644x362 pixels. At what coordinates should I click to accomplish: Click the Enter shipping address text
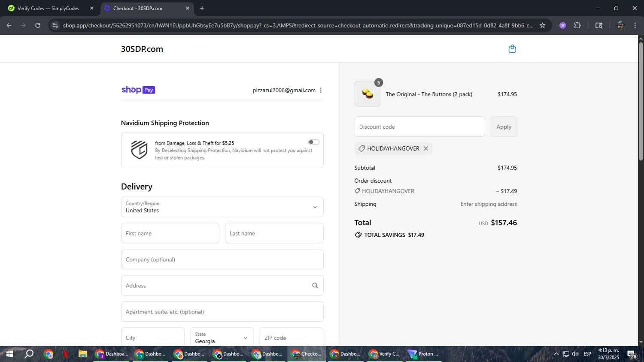click(489, 204)
